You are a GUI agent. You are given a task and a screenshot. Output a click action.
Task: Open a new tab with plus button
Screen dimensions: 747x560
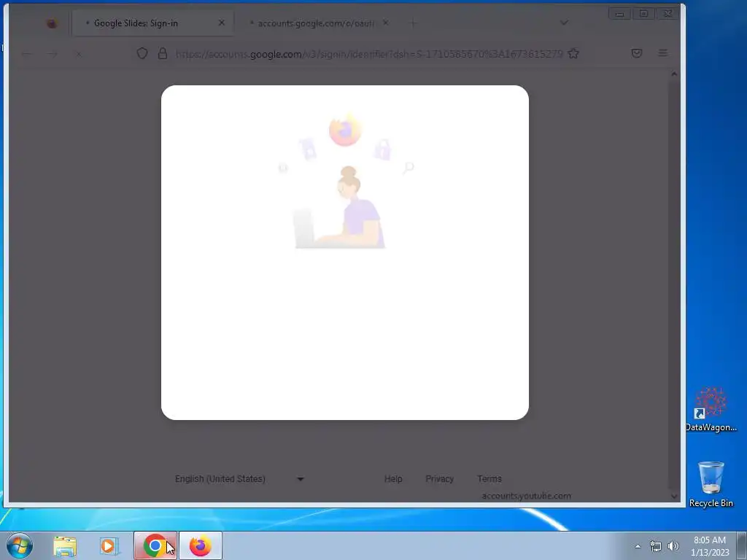point(413,23)
